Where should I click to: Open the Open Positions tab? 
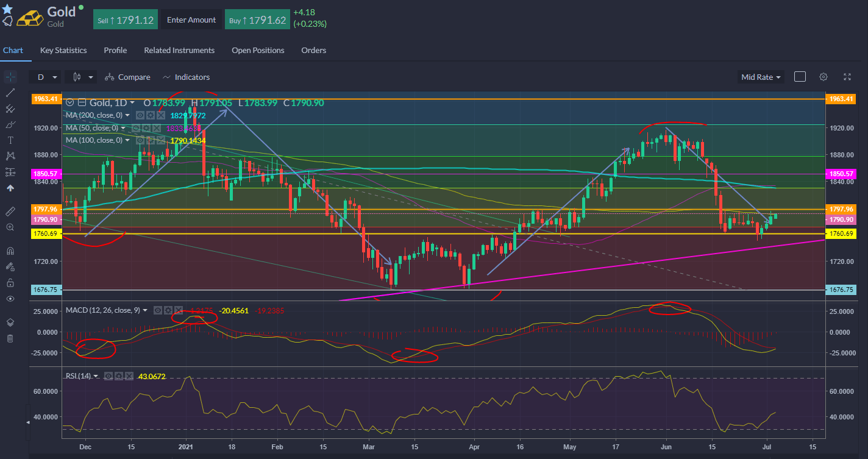click(x=258, y=51)
